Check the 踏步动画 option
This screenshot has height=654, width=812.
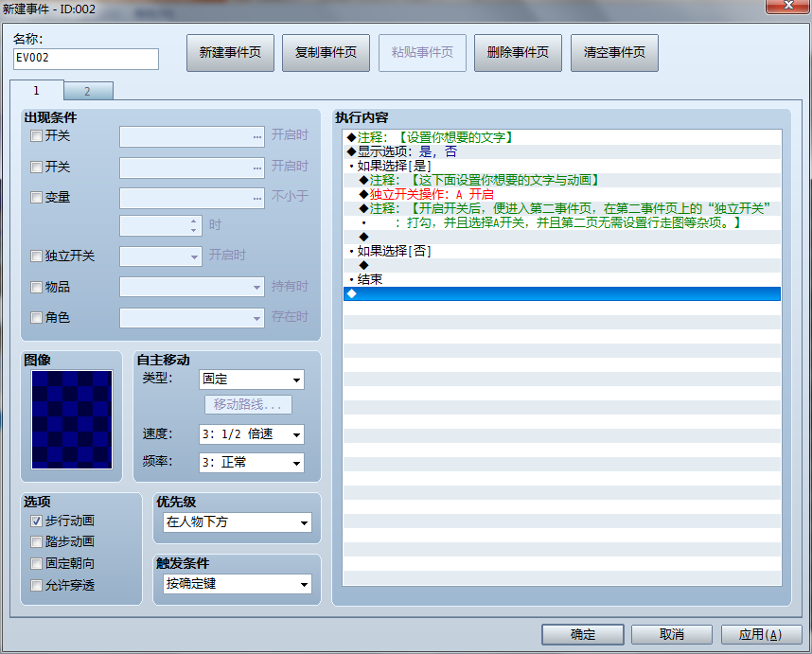coord(36,541)
